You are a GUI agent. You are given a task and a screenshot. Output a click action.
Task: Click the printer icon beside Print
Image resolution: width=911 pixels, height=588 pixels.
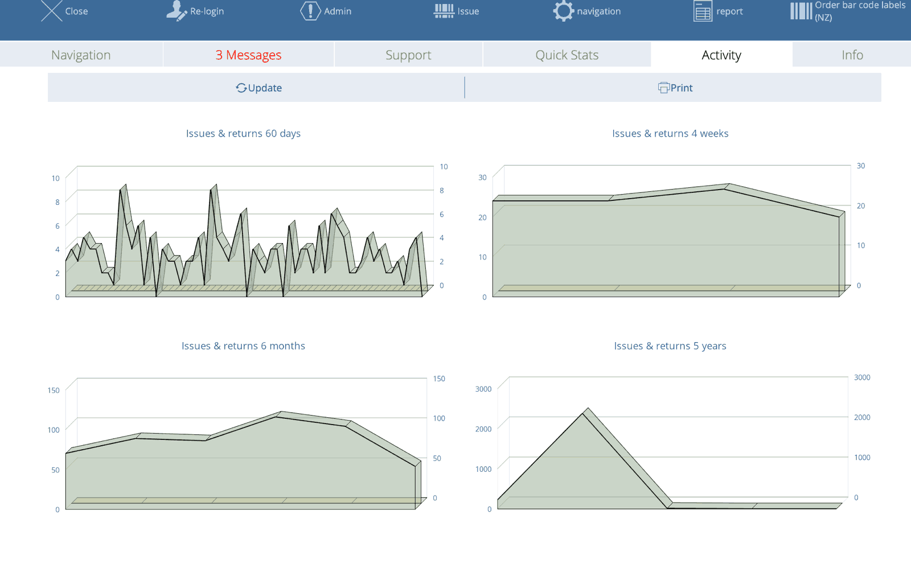pos(663,88)
